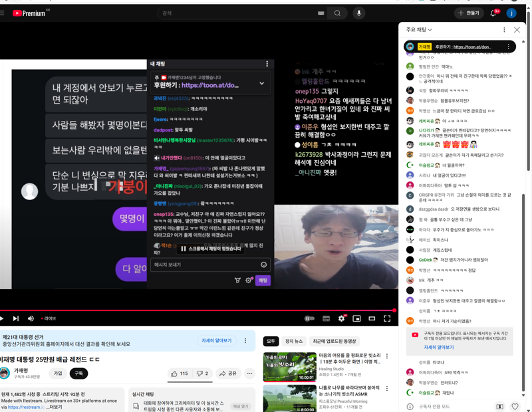Open 자세히 알아보기 link in subscriber-only notice

tap(439, 348)
